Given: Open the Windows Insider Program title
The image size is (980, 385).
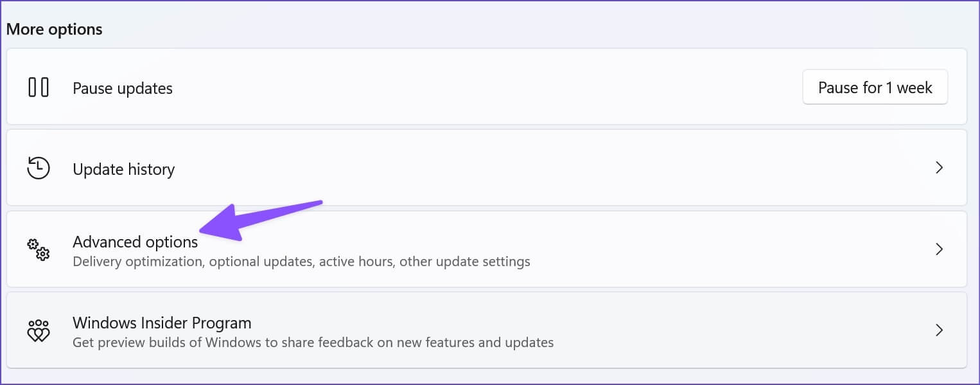Looking at the screenshot, I should [x=162, y=323].
